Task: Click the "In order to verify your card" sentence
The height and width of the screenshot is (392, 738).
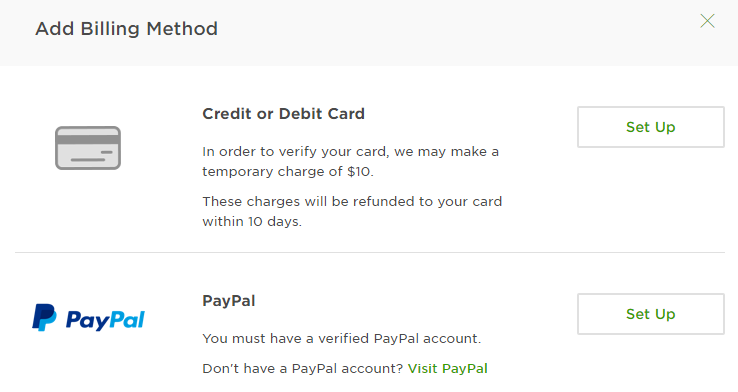Action: point(351,161)
